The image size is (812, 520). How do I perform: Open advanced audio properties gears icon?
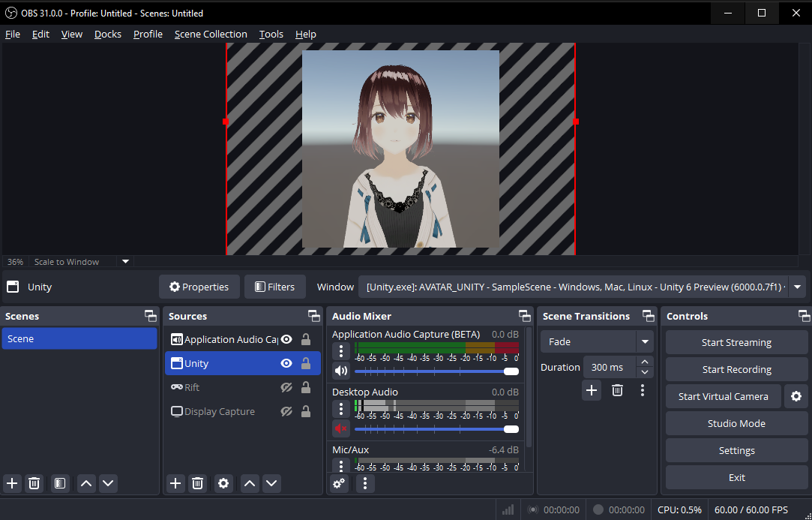339,484
